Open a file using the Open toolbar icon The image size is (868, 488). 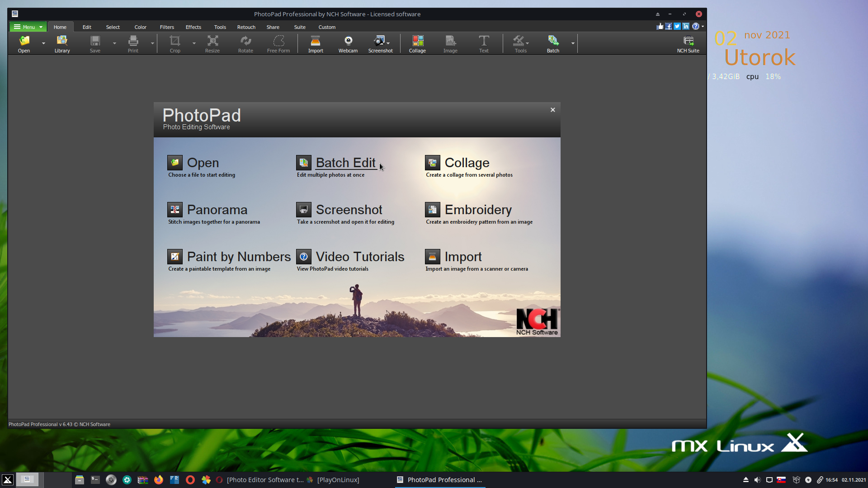click(x=24, y=44)
